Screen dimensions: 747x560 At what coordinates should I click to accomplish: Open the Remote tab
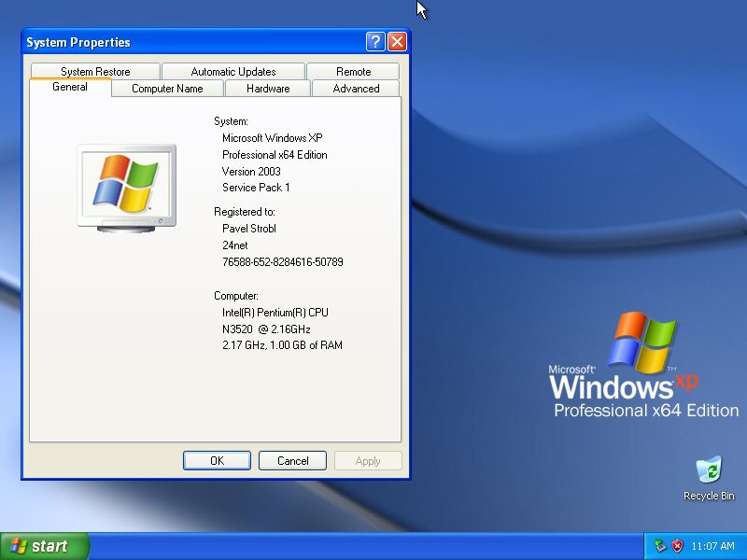click(353, 71)
